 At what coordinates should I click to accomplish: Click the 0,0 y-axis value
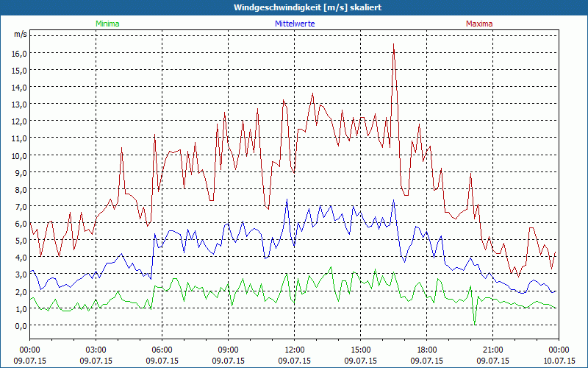pos(22,325)
